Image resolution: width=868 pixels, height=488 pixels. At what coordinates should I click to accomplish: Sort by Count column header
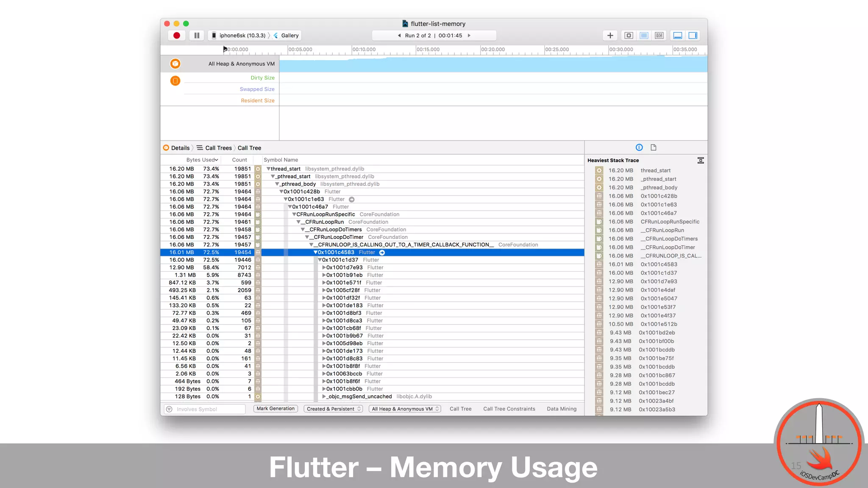click(x=239, y=160)
